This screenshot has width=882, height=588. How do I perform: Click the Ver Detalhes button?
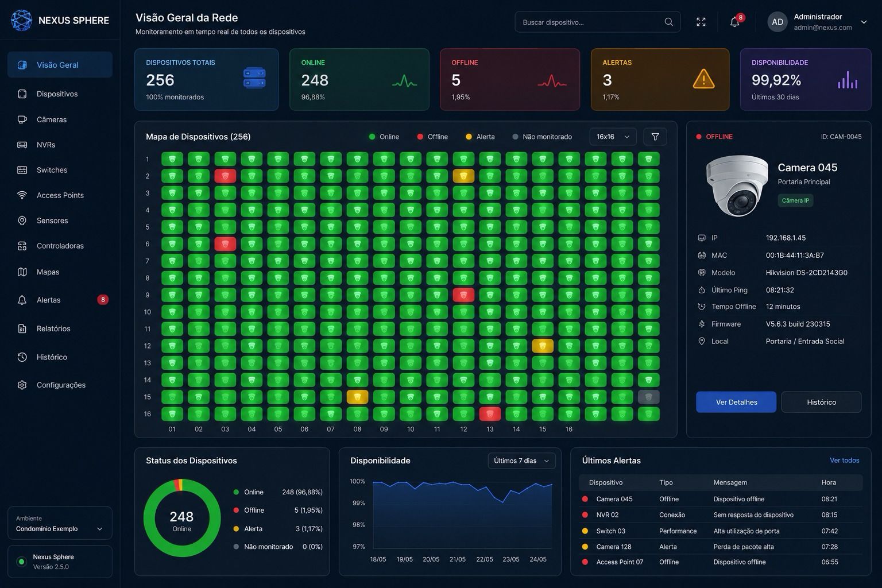click(736, 402)
